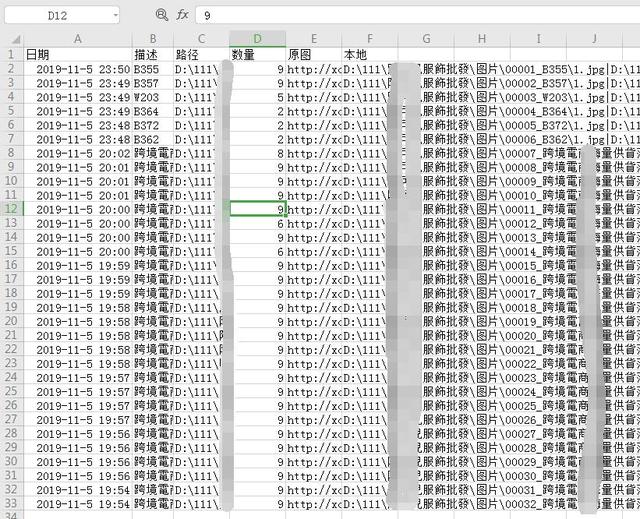Select row 1 header
Image resolution: width=640 pixels, height=519 pixels.
coord(11,54)
